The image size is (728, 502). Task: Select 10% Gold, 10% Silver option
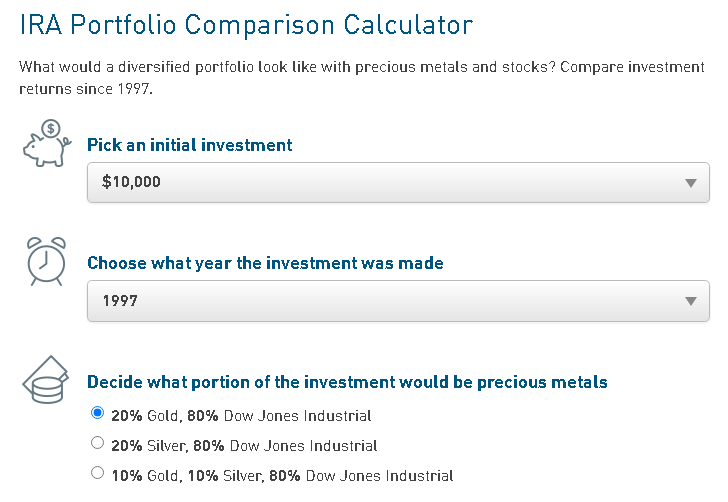(97, 474)
